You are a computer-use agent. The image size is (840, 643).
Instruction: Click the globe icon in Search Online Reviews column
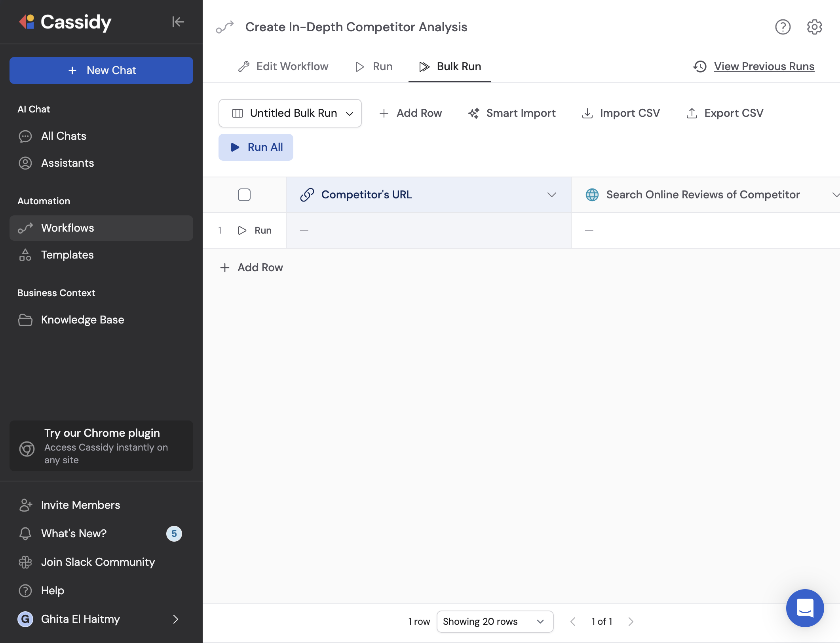click(592, 195)
